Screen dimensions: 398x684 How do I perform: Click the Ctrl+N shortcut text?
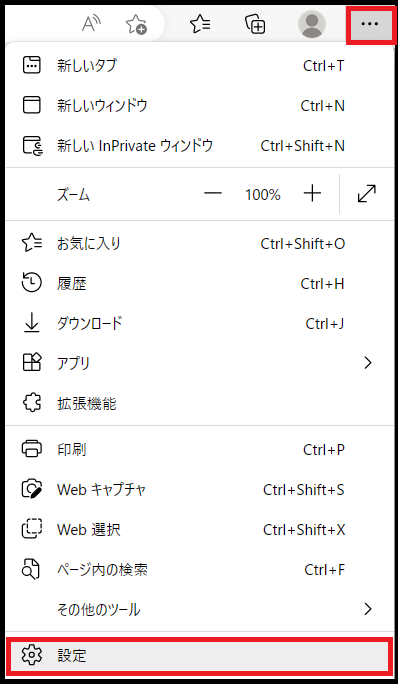(323, 106)
